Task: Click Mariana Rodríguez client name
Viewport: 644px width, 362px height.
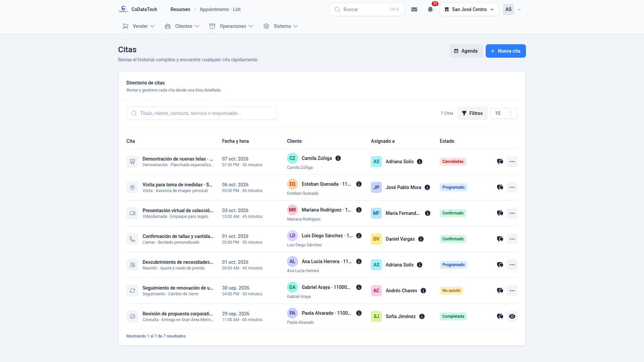Action: coord(326,210)
